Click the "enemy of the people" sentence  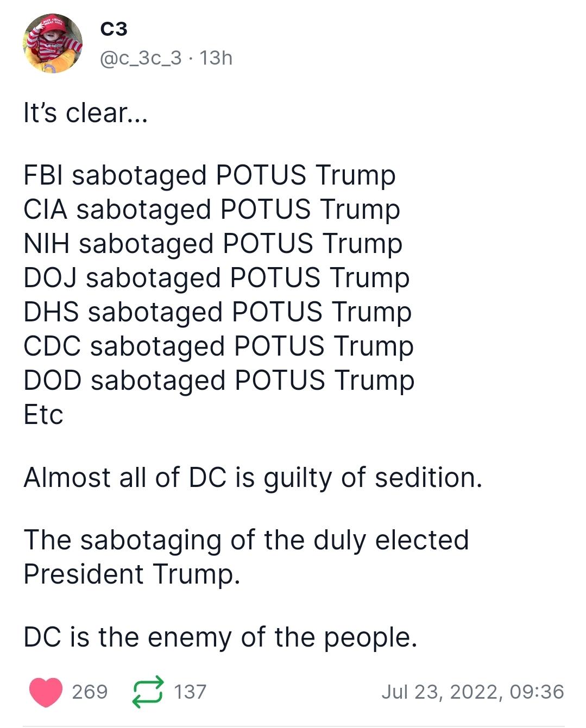tap(220, 637)
